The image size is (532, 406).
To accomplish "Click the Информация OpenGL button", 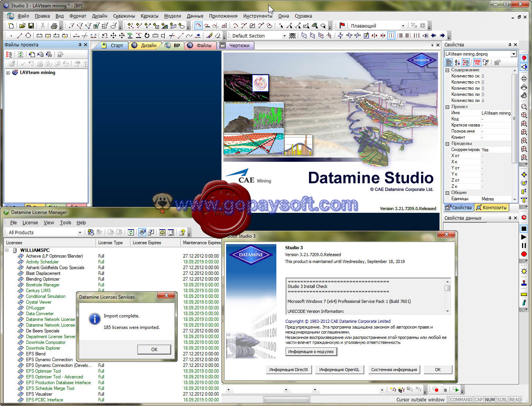I will point(339,370).
